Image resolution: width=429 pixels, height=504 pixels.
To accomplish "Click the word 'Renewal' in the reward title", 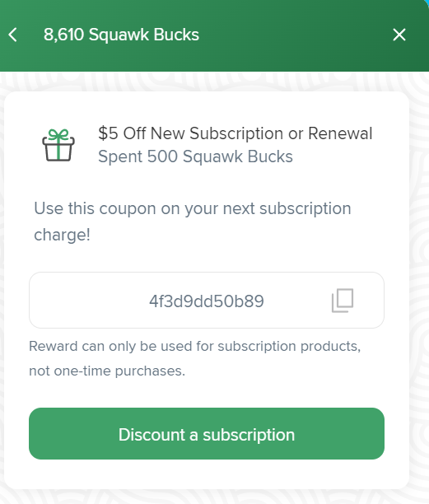I will [340, 133].
